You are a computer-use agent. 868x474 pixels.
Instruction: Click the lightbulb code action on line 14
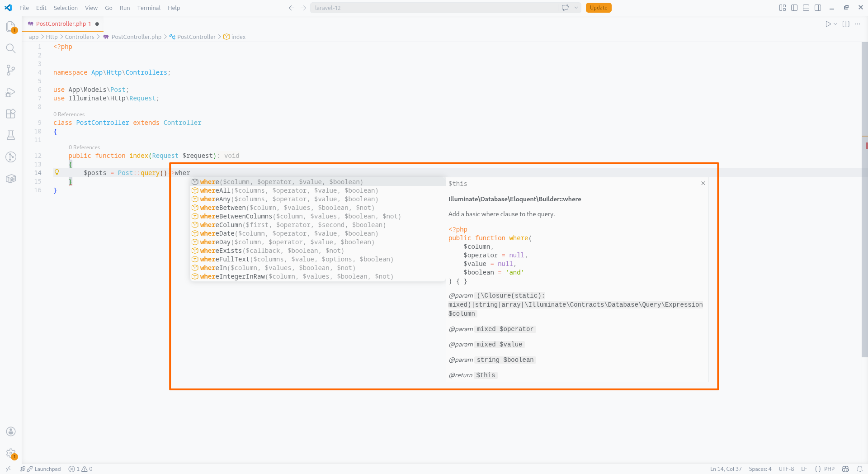(x=57, y=172)
